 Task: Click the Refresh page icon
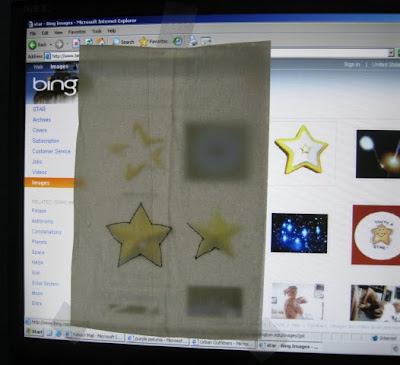point(89,42)
